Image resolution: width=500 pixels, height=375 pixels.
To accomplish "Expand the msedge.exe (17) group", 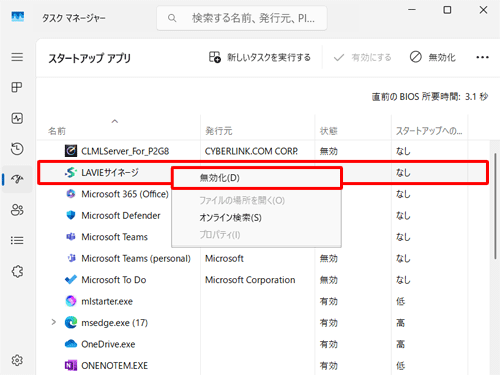I will pyautogui.click(x=53, y=322).
